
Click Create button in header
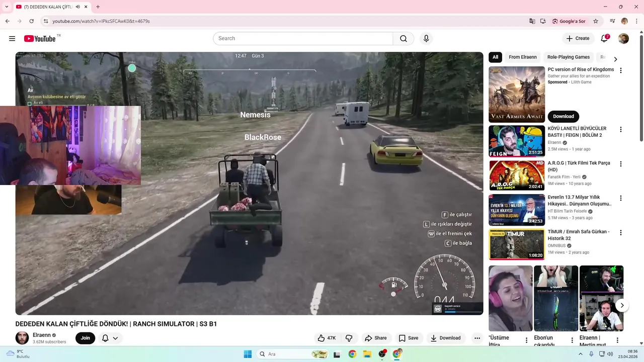578,39
